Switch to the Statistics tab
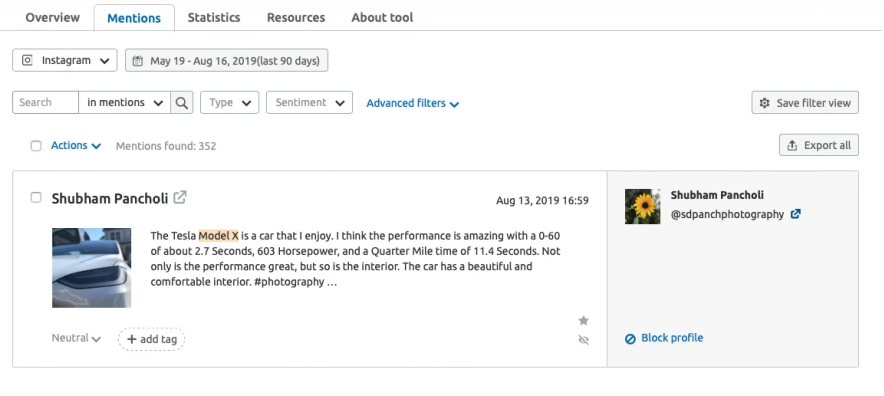 point(214,17)
